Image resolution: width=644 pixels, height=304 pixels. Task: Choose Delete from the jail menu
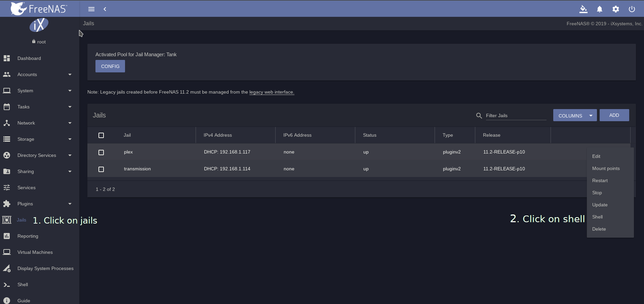click(x=610, y=229)
